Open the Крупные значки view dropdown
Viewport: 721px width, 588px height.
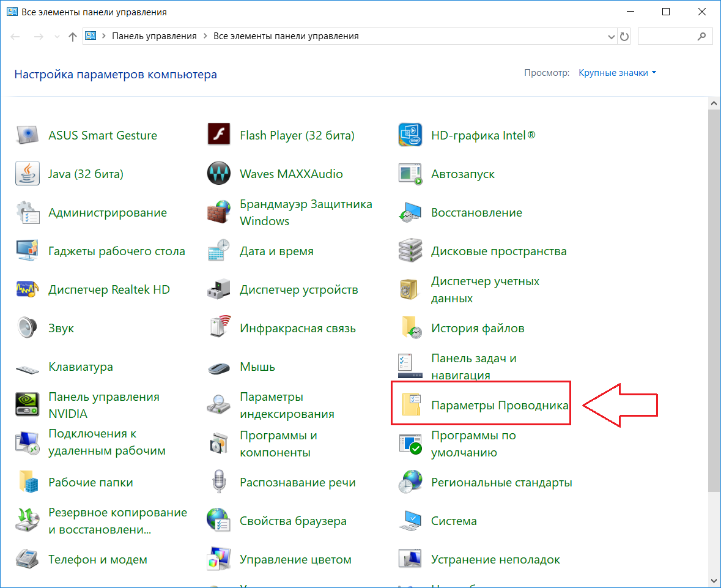[618, 73]
